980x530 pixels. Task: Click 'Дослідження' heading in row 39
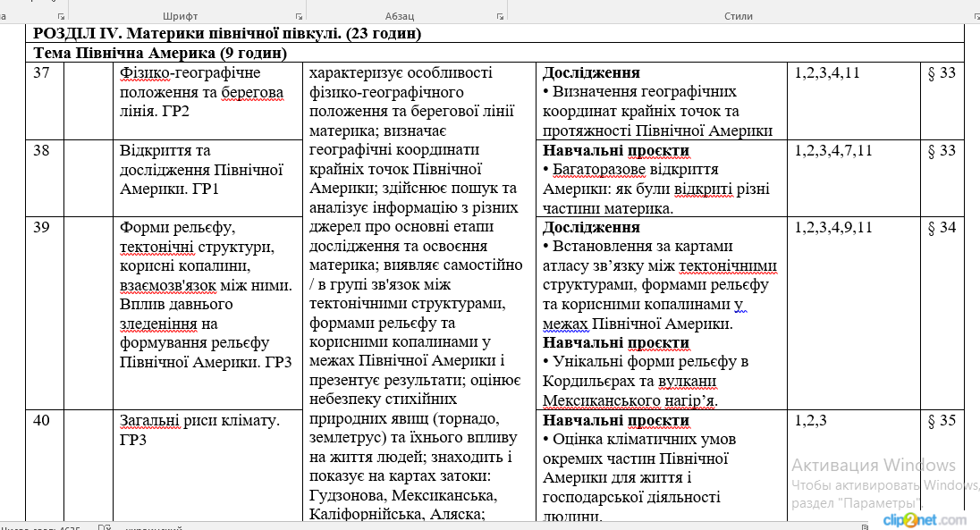pos(591,227)
